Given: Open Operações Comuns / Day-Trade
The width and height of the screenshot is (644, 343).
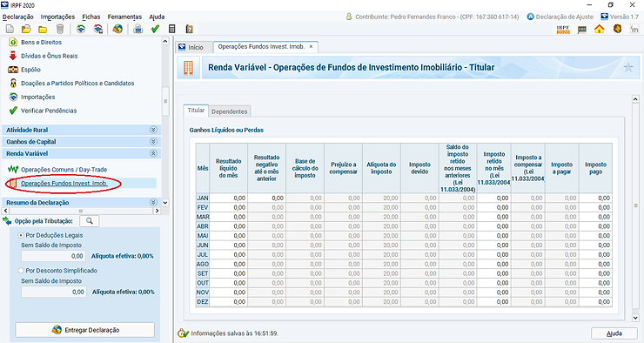Looking at the screenshot, I should point(64,169).
